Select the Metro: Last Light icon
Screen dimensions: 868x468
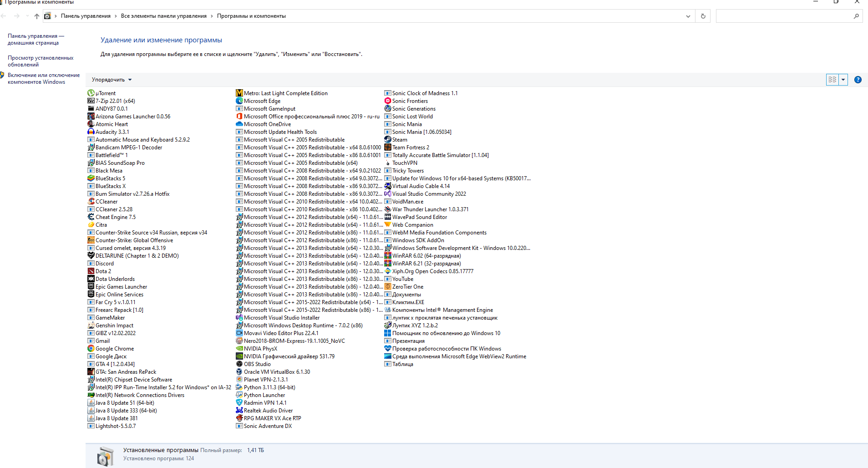coord(239,93)
